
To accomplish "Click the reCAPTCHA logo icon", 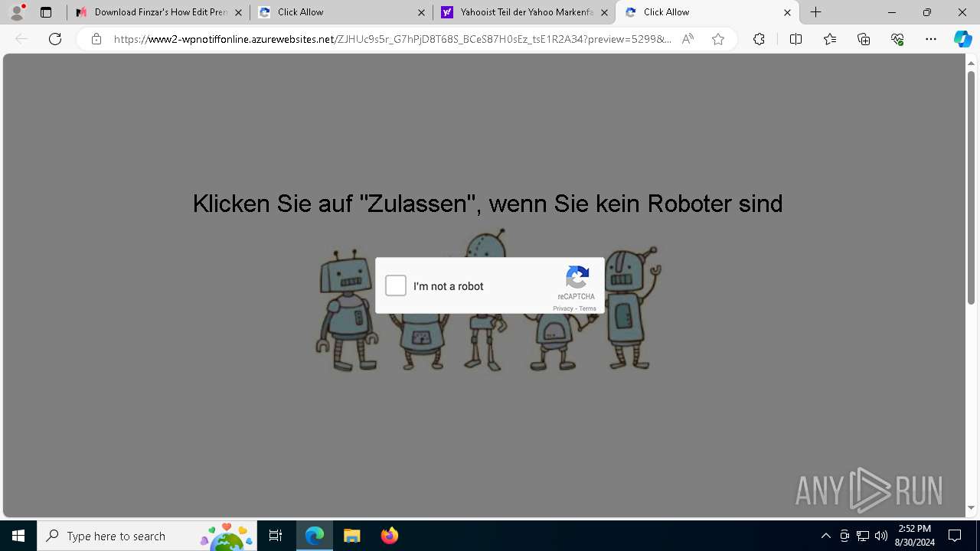I will 577,278.
